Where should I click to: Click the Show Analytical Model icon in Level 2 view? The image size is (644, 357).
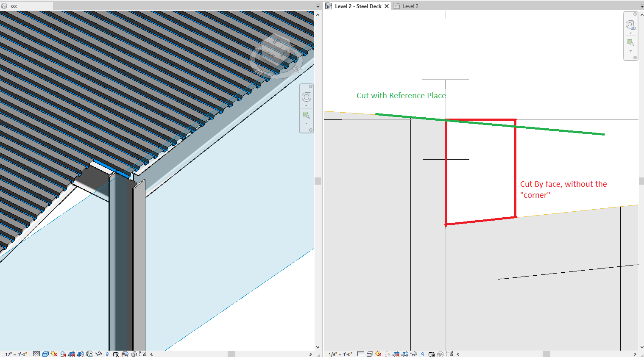[x=440, y=354]
